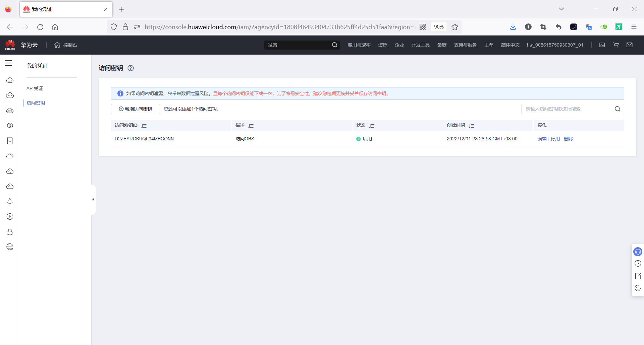Viewport: 644px width, 345px height.
Task: Open the translate extension icon
Action: tap(589, 27)
